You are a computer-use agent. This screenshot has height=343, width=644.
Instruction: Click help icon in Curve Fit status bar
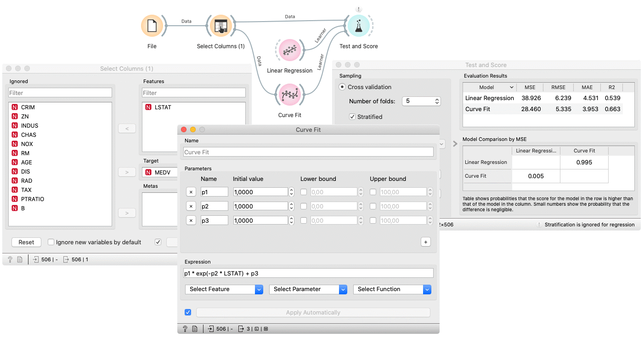[x=185, y=329]
